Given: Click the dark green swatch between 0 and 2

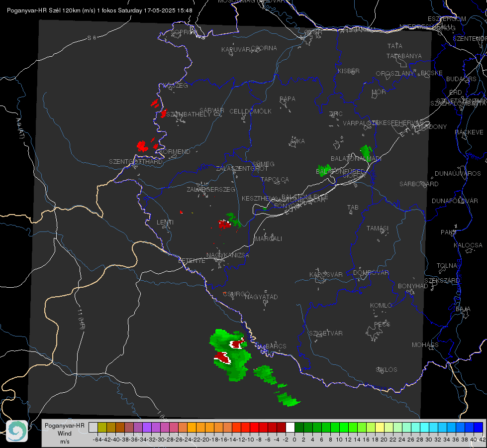Looking at the screenshot, I should [x=299, y=428].
